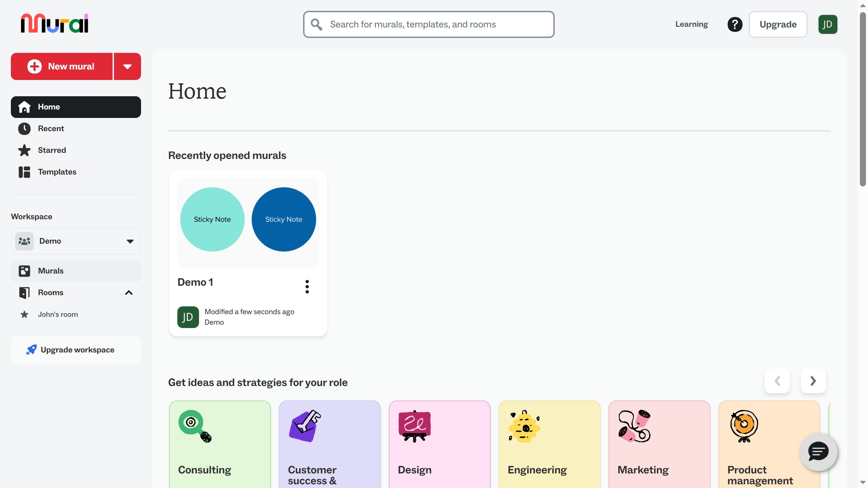Collapse the Rooms section chevron

[129, 293]
